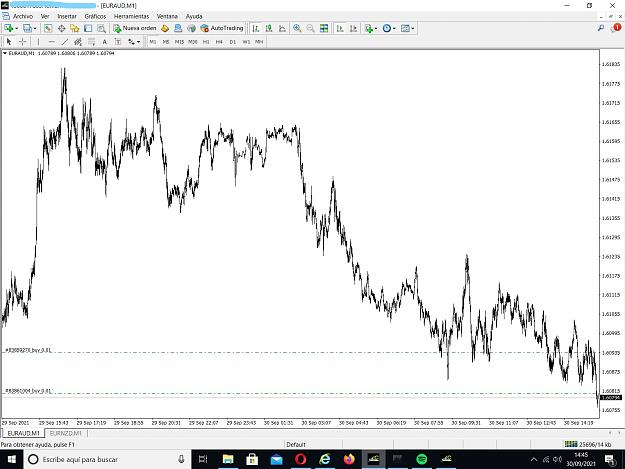
Task: Open the Data Window crosshair-target icon
Action: [61, 28]
